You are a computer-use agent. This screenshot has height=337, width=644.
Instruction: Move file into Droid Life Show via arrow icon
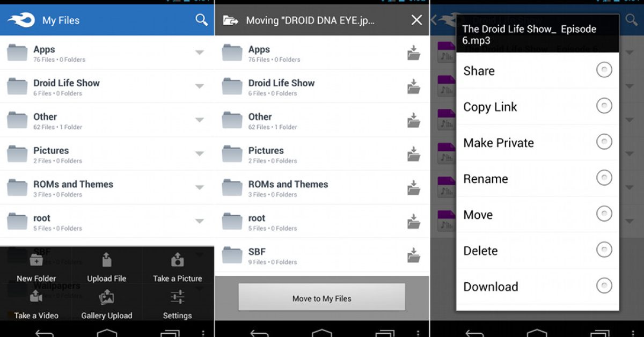click(413, 86)
